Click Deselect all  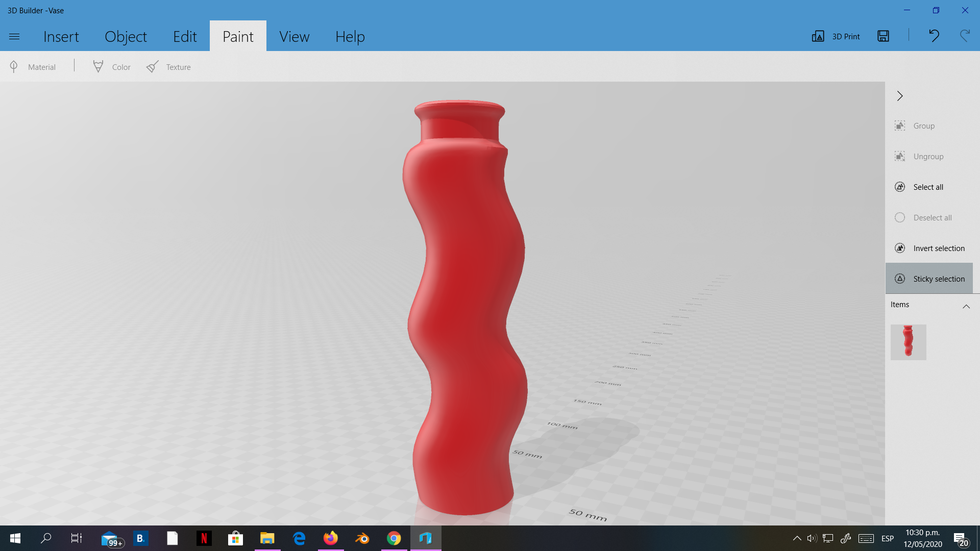point(923,217)
